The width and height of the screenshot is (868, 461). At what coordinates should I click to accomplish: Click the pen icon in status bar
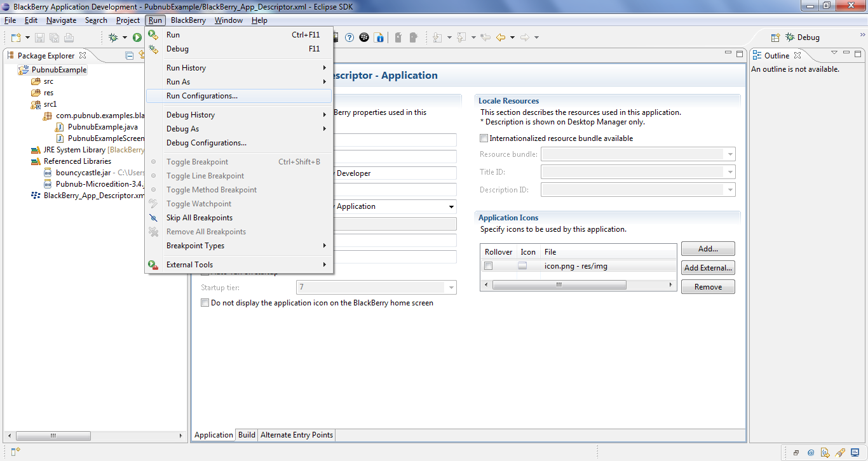tap(840, 453)
